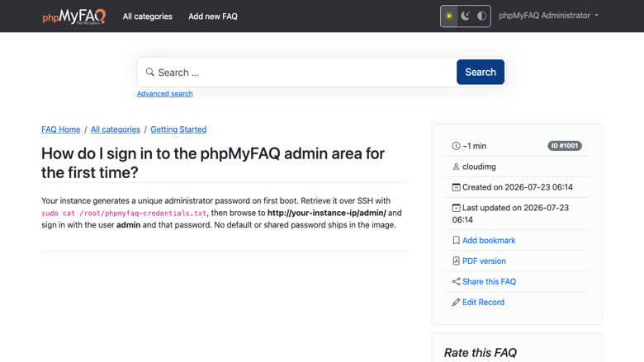Open Add new FAQ menu item
This screenshot has height=362, width=644.
pos(213,16)
